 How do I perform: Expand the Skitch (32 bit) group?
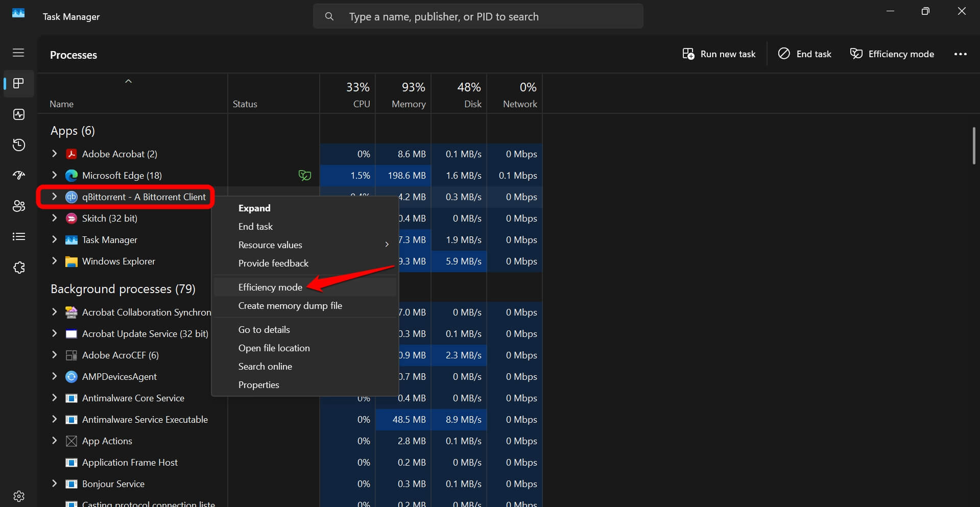(x=55, y=218)
